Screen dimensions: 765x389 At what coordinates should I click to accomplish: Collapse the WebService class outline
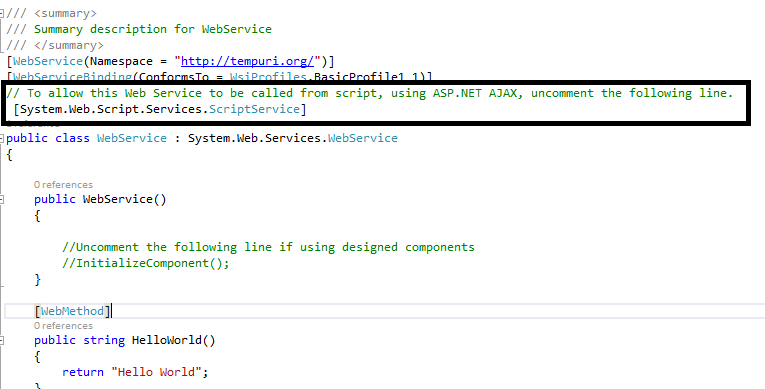(2, 138)
